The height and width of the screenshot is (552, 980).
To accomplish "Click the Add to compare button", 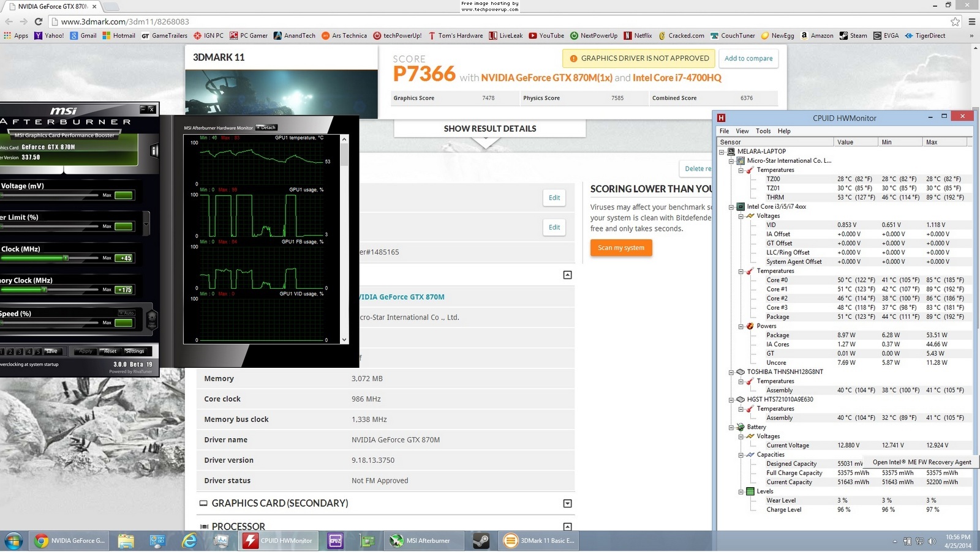I will coord(748,59).
